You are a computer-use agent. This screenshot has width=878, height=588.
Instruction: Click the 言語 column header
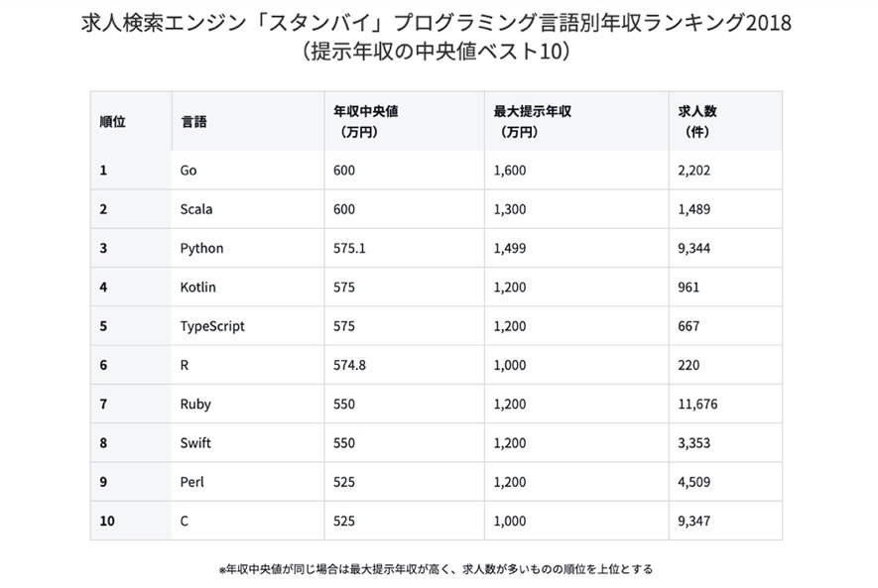pos(193,121)
